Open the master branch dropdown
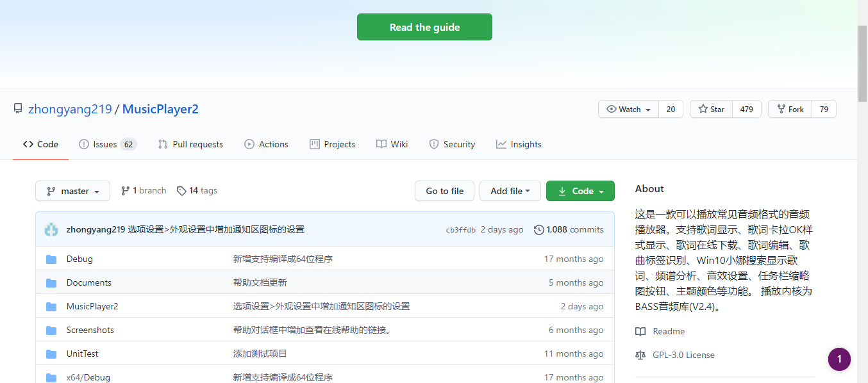The image size is (868, 383). click(x=72, y=191)
